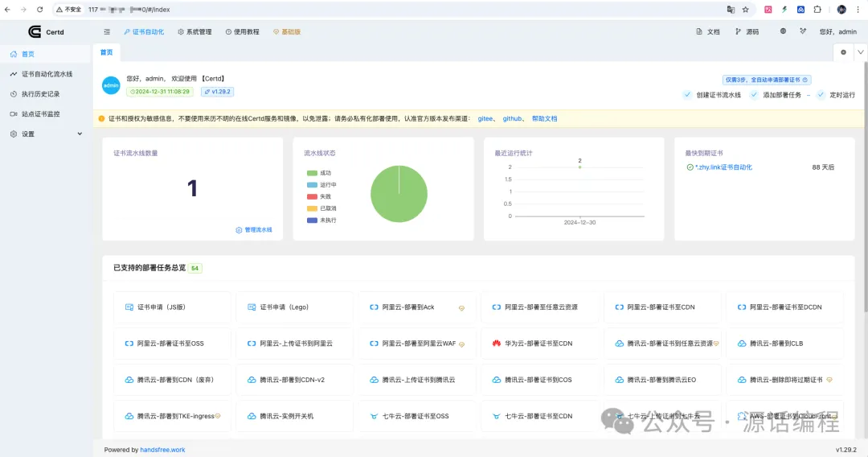This screenshot has height=457, width=868.
Task: Switch to 系统管理 in top menu
Action: click(194, 32)
